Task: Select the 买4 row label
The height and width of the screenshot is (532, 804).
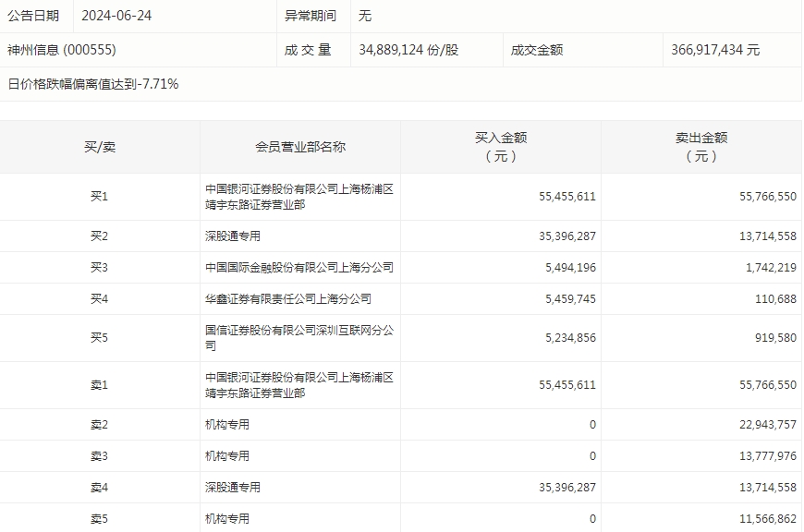Action: [x=100, y=299]
